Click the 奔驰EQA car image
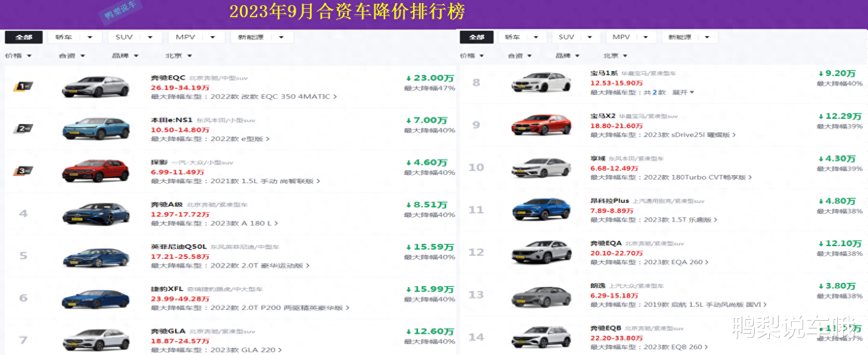Screen dimensions: 868x355 pyautogui.click(x=541, y=252)
